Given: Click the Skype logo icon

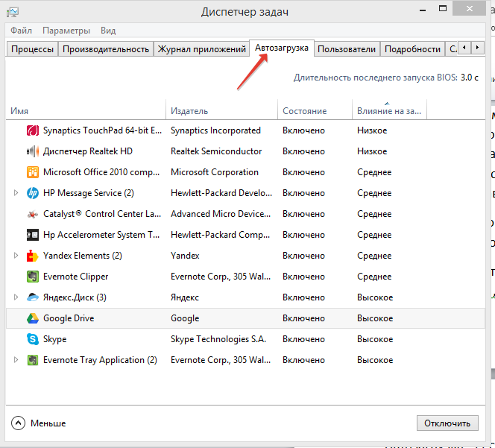Looking at the screenshot, I should coord(33,339).
